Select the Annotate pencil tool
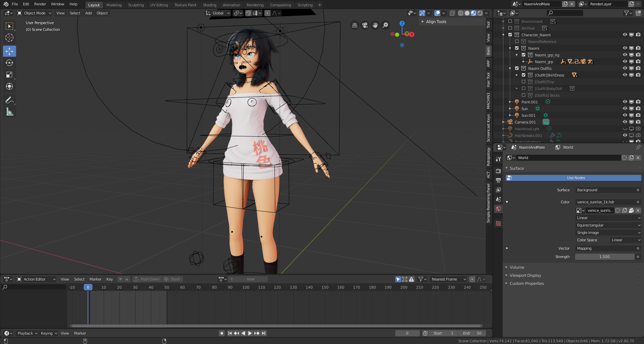Viewport: 644px width, 344px height. pos(9,100)
